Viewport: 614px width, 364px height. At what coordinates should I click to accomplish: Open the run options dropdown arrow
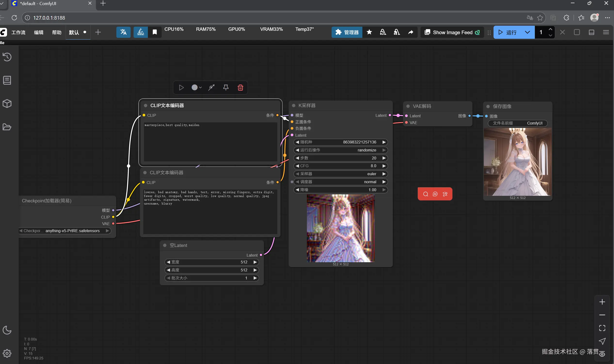(527, 32)
